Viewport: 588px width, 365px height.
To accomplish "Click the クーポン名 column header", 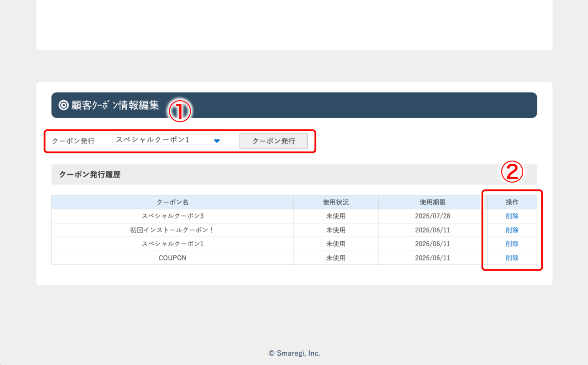I will tap(172, 202).
